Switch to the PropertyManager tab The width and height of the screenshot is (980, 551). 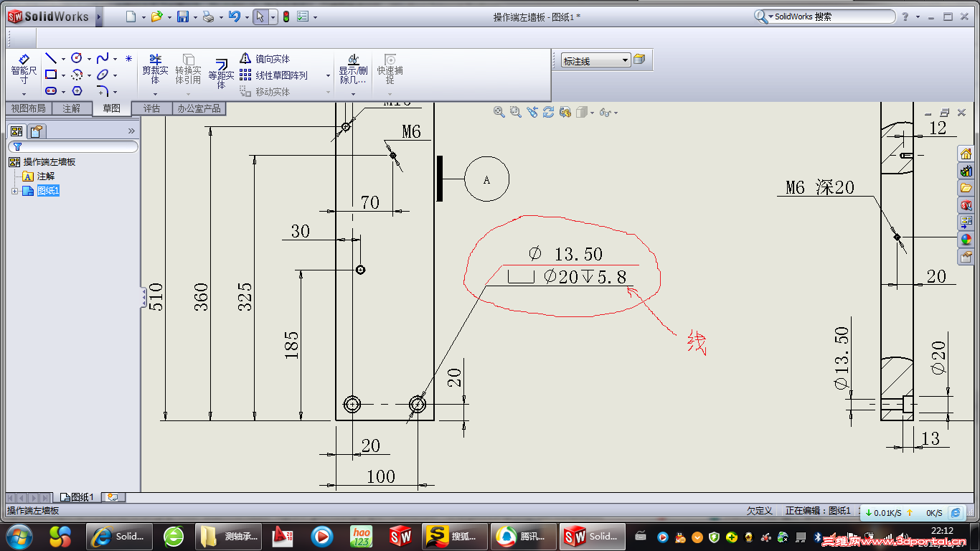point(37,131)
